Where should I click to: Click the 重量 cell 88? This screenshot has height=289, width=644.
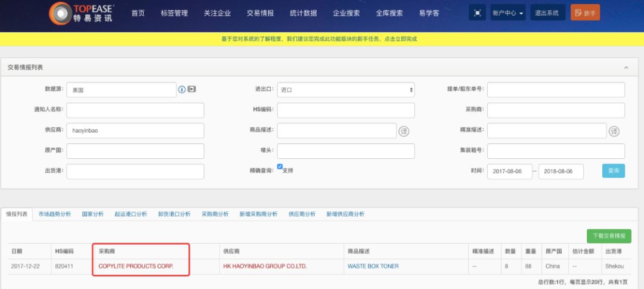[x=528, y=266]
